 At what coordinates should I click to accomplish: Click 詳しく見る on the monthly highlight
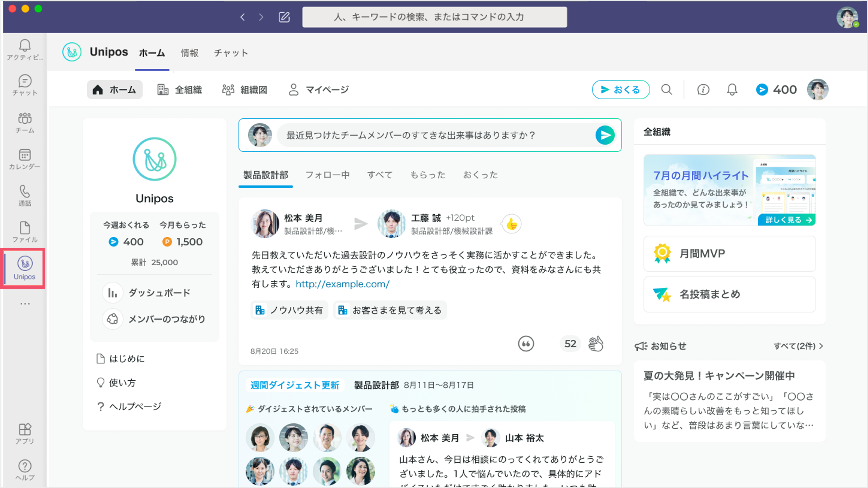[787, 220]
